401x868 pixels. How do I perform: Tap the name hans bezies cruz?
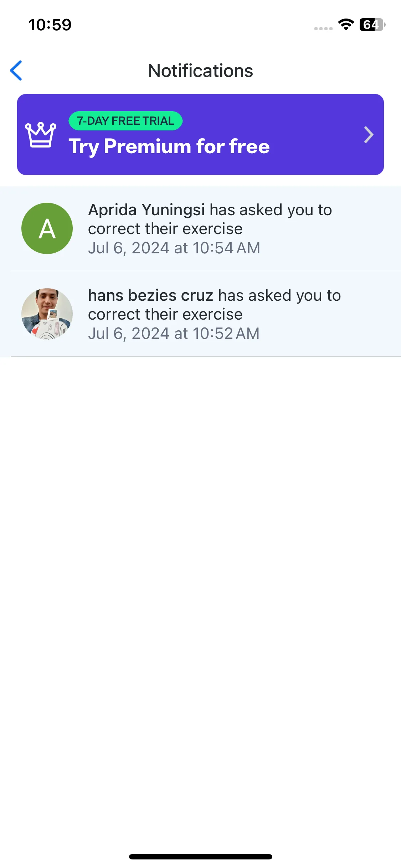pos(151,295)
